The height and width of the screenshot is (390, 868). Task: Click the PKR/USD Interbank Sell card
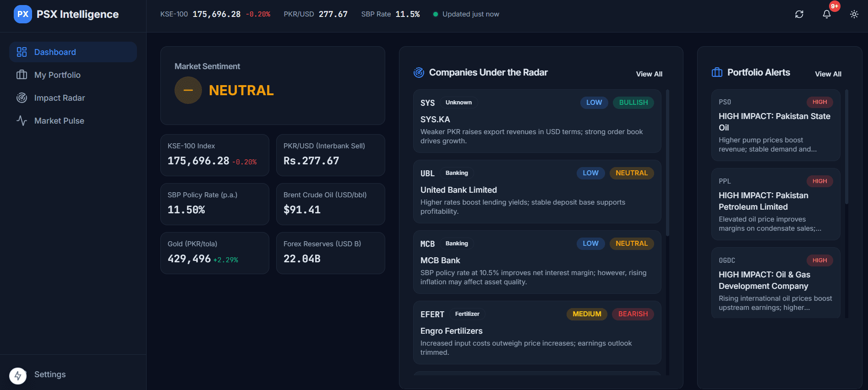[x=331, y=155]
